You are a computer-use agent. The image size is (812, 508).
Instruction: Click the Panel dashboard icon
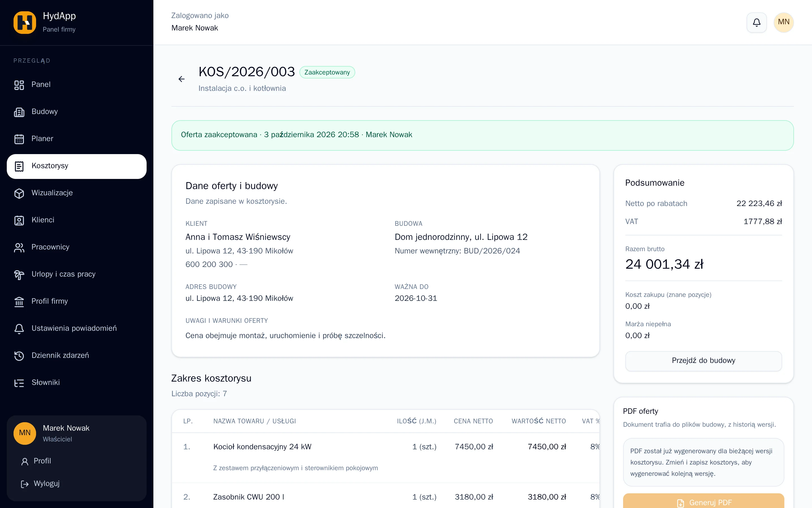(19, 85)
